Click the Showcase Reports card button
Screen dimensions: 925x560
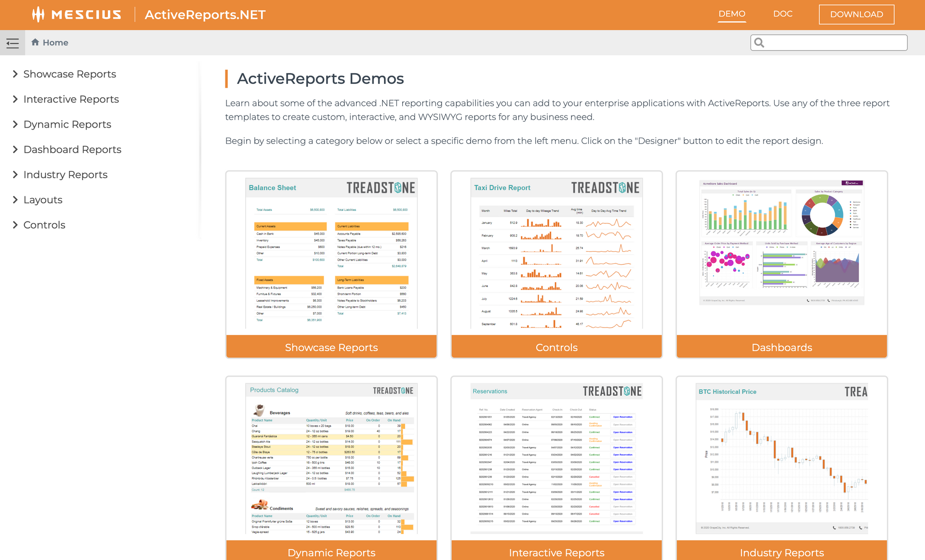click(331, 347)
